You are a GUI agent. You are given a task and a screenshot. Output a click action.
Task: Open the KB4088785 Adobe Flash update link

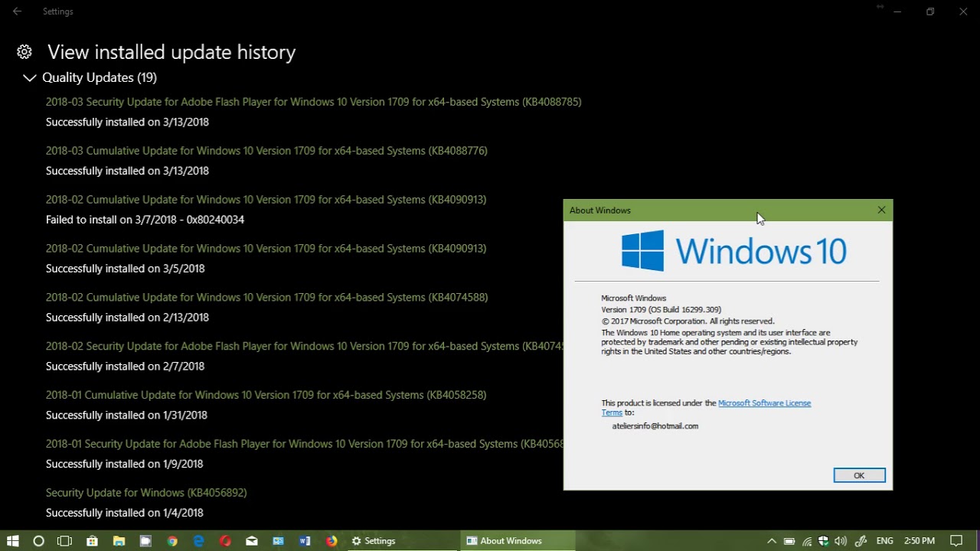point(313,102)
